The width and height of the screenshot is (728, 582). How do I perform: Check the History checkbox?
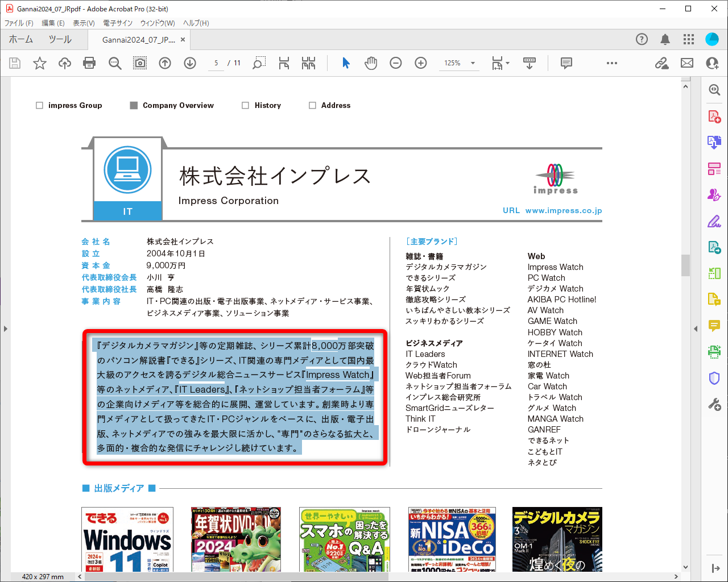point(245,105)
